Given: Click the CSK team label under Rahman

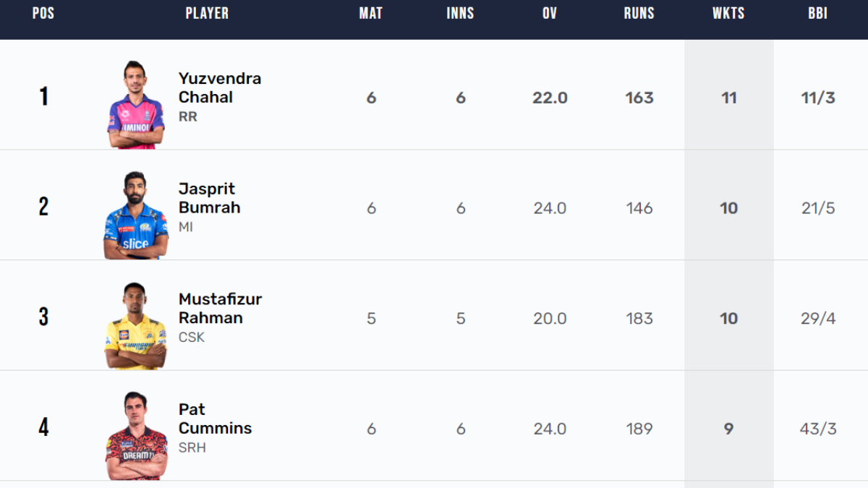Looking at the screenshot, I should coord(192,338).
